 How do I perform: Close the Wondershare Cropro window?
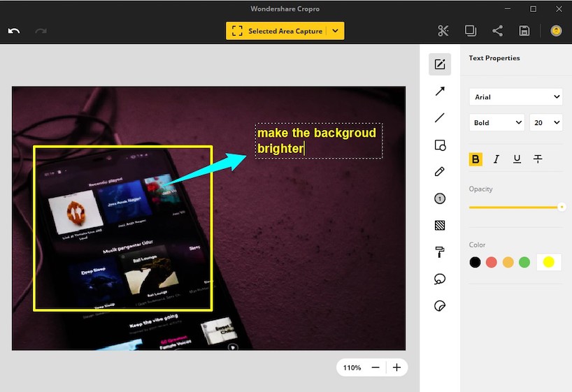pyautogui.click(x=559, y=9)
